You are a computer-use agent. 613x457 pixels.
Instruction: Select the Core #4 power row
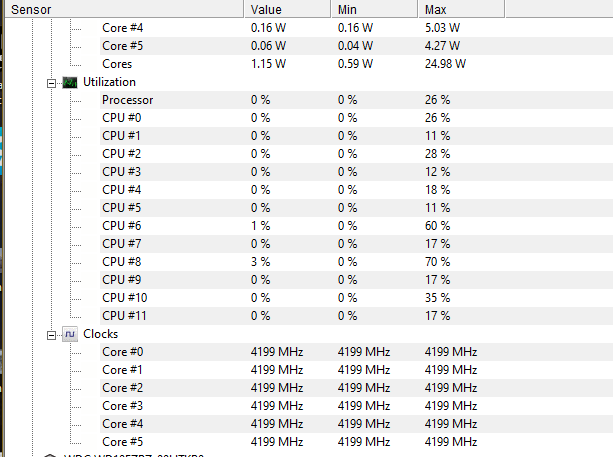(357, 28)
